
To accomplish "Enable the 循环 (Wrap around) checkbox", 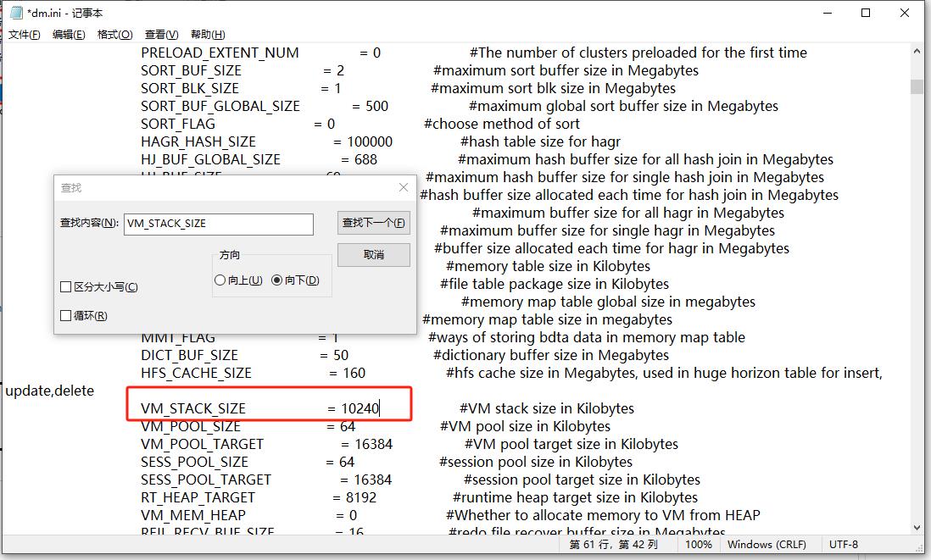I will coord(65,314).
